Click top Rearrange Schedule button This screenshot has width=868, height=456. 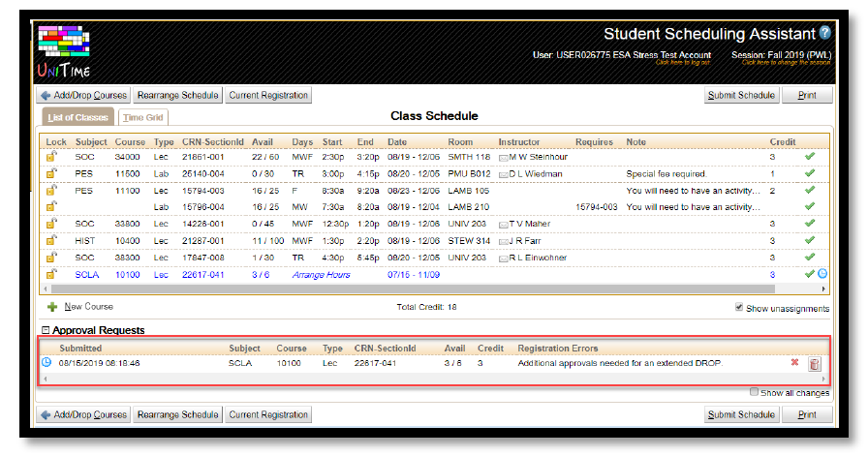[x=177, y=95]
